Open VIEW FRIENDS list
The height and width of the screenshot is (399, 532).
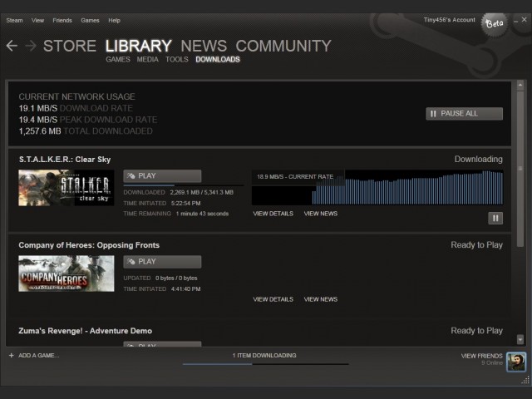(482, 356)
